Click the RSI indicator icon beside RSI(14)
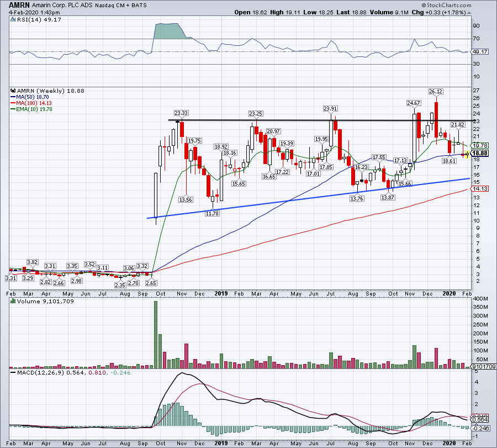Screen dimensions: 497x448 [13, 19]
